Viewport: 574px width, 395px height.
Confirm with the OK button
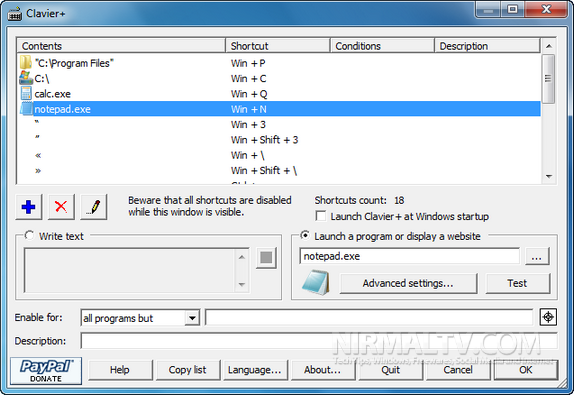click(x=526, y=370)
